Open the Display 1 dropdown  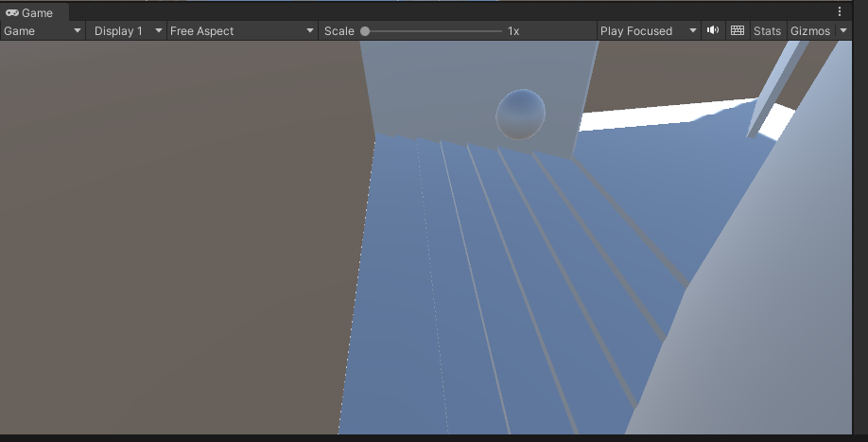click(128, 31)
